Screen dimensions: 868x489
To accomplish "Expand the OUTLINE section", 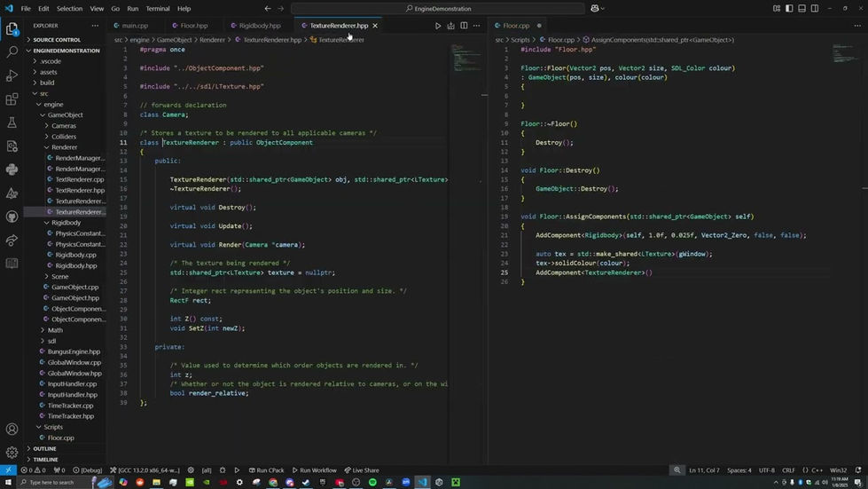I will [44, 448].
